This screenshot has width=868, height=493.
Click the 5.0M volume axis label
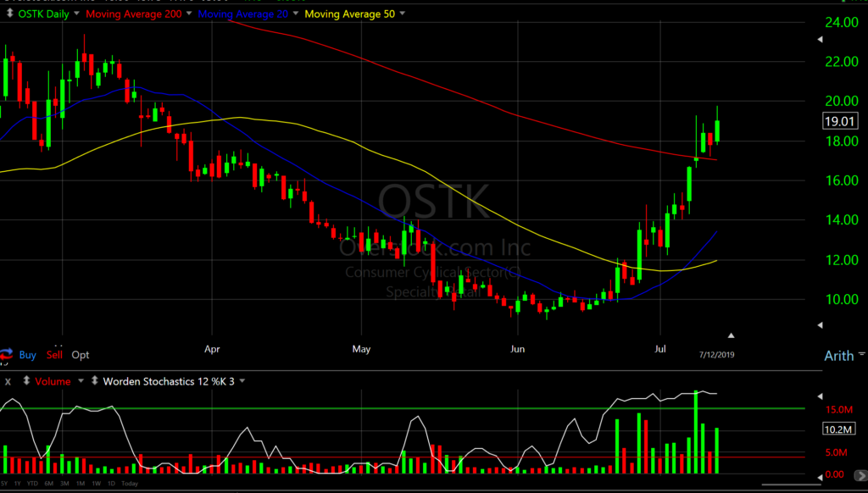(x=836, y=453)
